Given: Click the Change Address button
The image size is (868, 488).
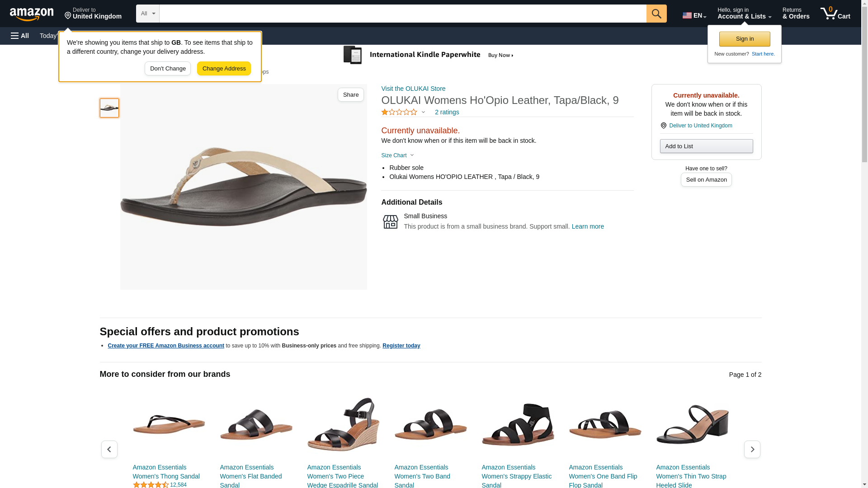Looking at the screenshot, I should tap(224, 69).
